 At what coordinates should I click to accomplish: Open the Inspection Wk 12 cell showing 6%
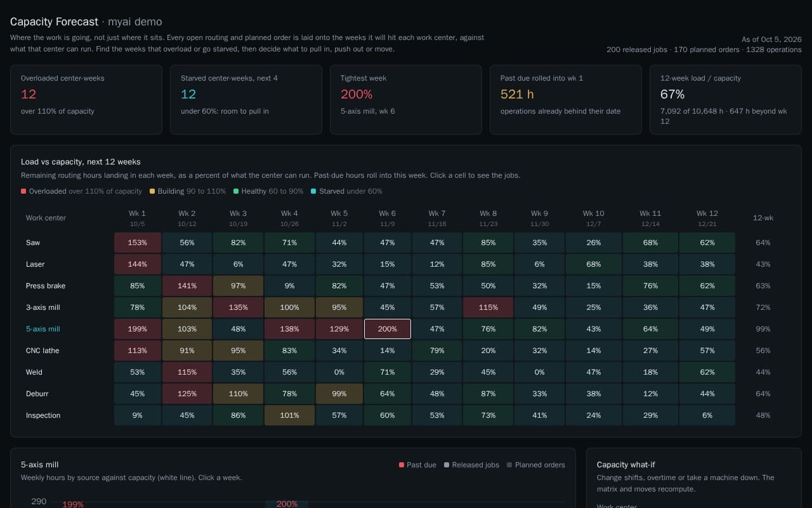click(707, 415)
